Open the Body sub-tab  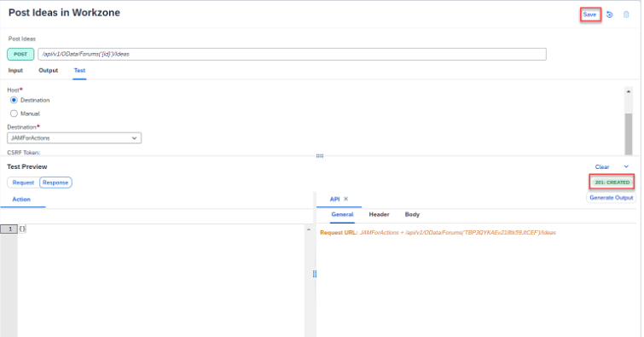412,214
